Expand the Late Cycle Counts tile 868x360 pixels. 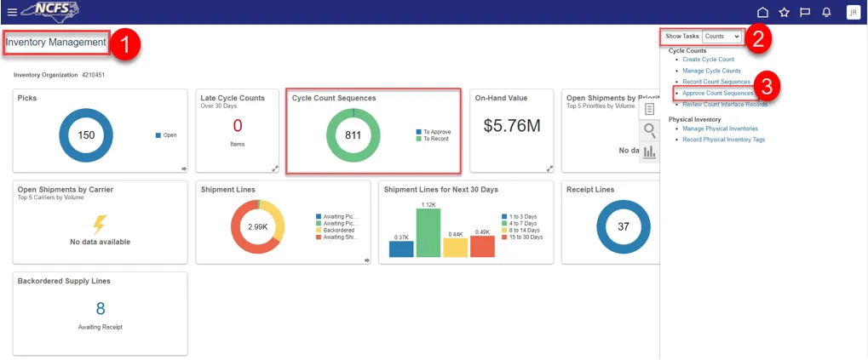click(x=275, y=169)
